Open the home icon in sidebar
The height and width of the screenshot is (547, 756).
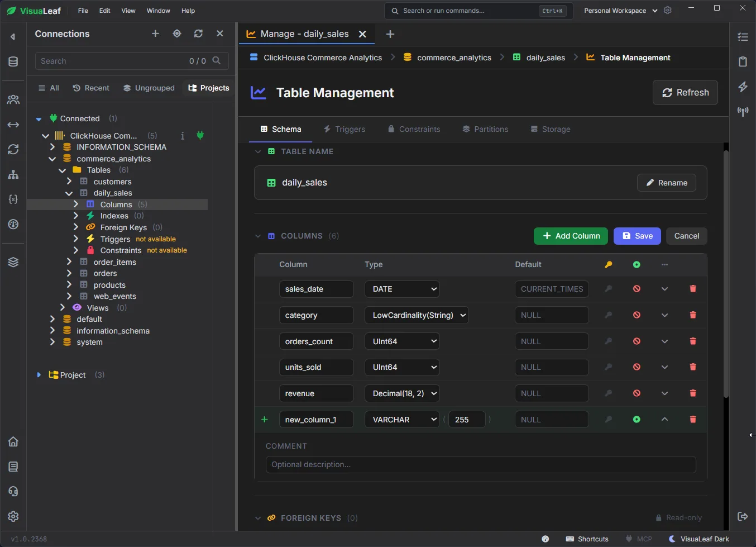[x=13, y=442]
